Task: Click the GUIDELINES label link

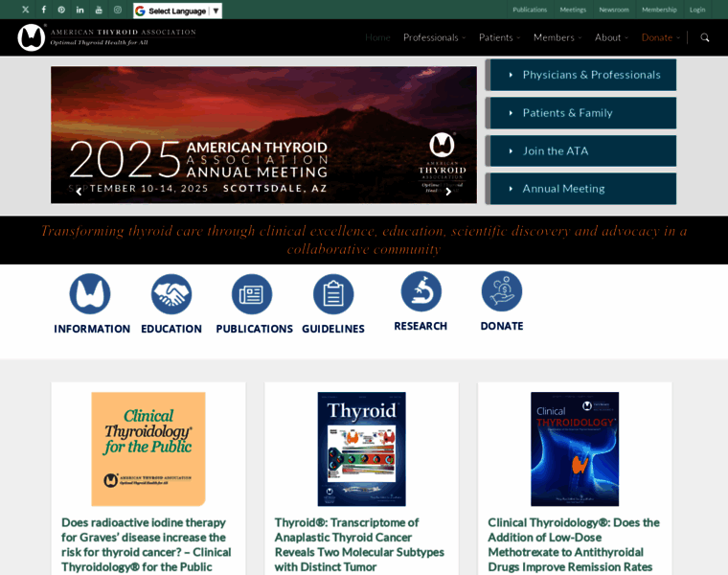Action: coord(333,329)
